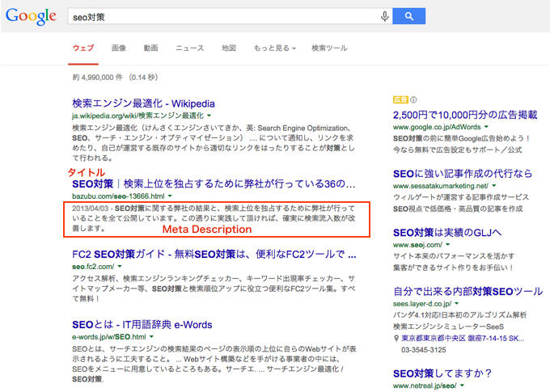This screenshot has width=550, height=392.
Task: Click the phone number 03-3545-3125
Action: coord(423,350)
